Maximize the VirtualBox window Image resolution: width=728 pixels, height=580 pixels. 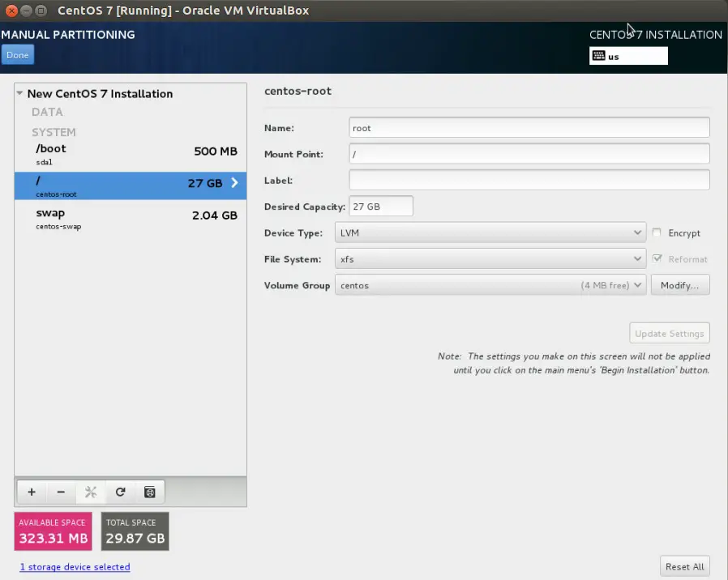pyautogui.click(x=41, y=11)
